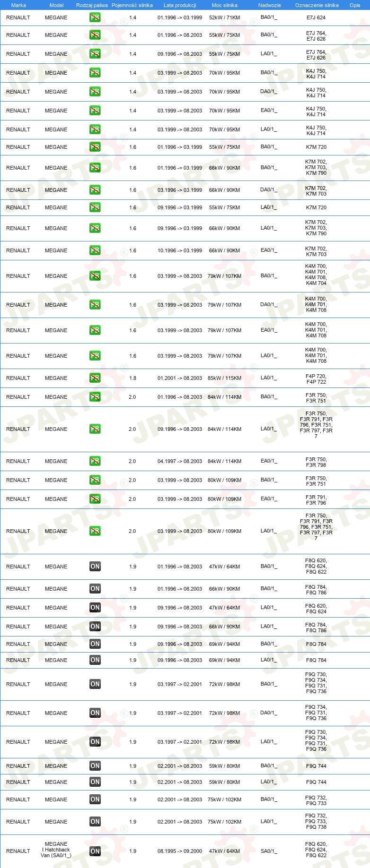
Task: Click the '1.8' engine capacity cell
Action: (132, 378)
